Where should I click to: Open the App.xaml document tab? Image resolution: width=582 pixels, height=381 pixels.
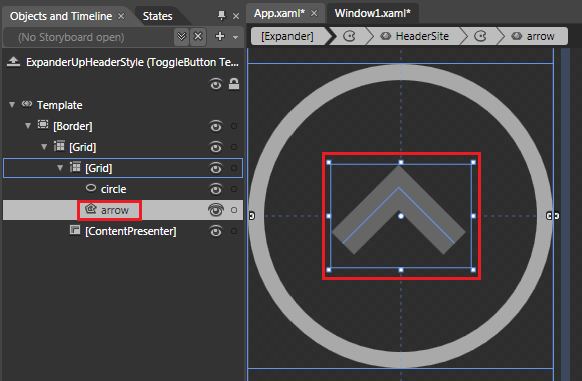(279, 13)
